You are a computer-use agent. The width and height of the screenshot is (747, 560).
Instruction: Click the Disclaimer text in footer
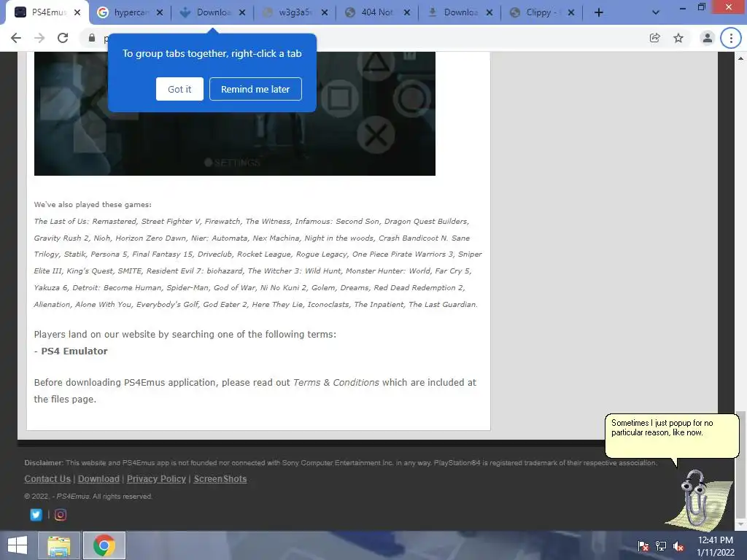pyautogui.click(x=341, y=463)
